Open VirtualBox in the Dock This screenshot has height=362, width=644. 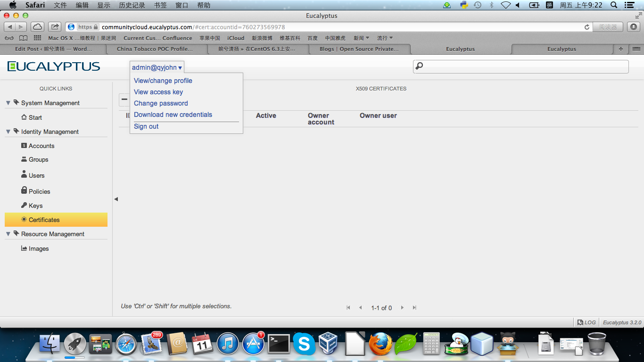pos(329,344)
